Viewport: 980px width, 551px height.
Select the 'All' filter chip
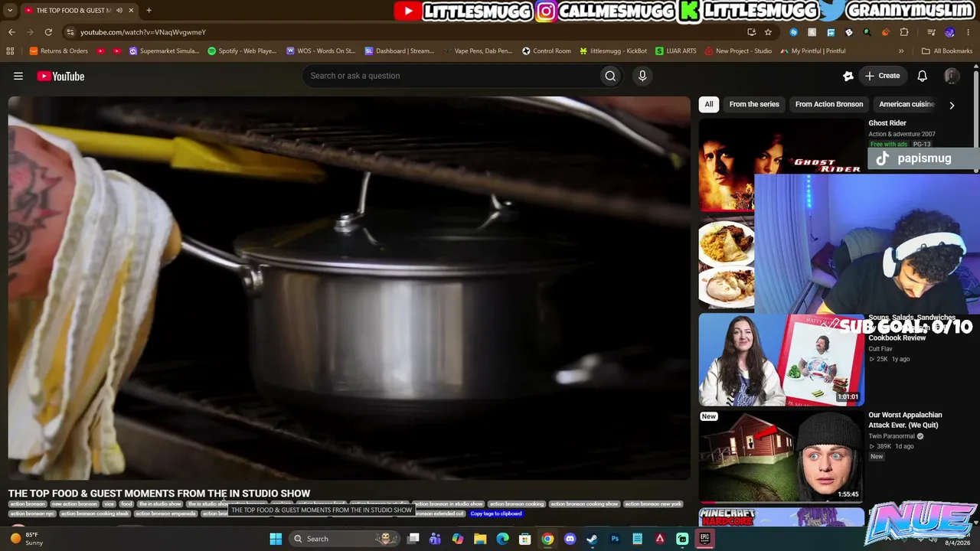point(709,104)
